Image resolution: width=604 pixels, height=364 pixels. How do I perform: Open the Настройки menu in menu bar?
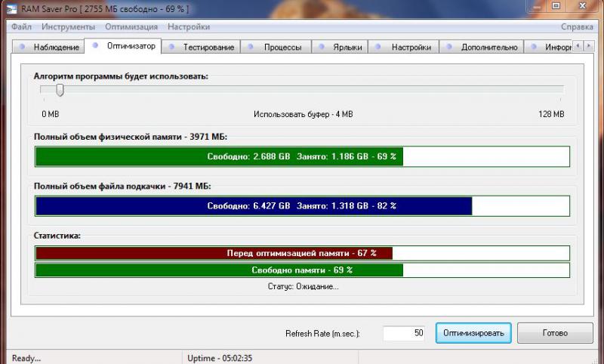click(x=189, y=26)
